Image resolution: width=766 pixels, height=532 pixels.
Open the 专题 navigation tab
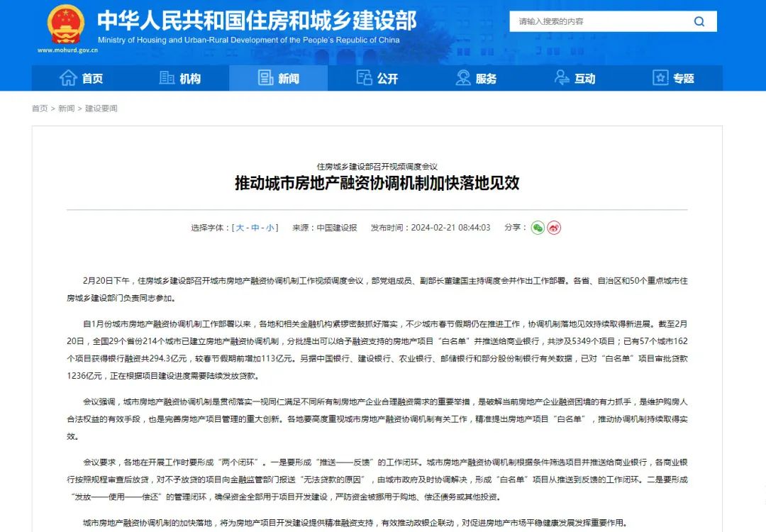(x=674, y=78)
